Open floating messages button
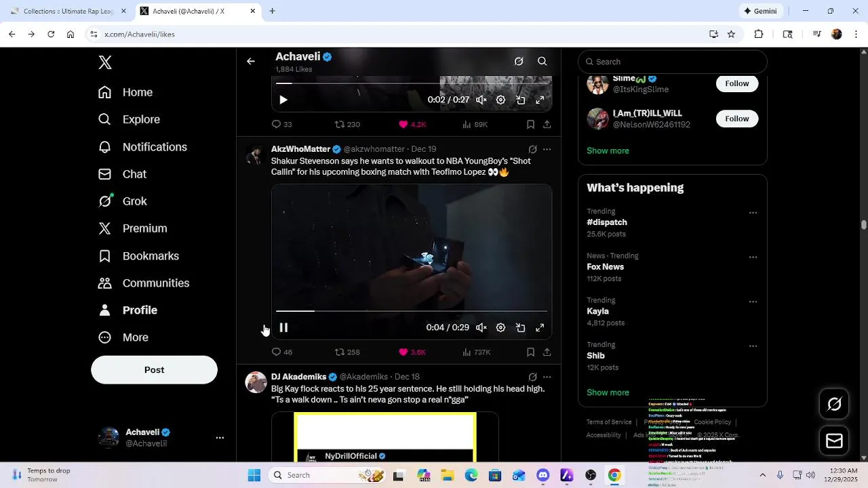868x488 pixels. click(x=835, y=441)
